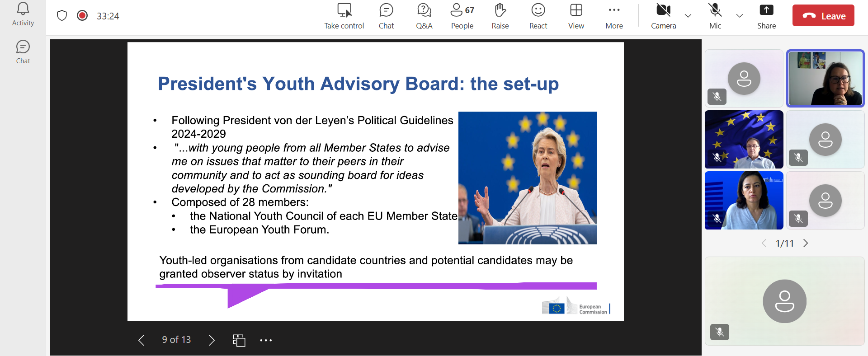Open the Q&A panel
The width and height of the screenshot is (868, 356).
pyautogui.click(x=425, y=16)
